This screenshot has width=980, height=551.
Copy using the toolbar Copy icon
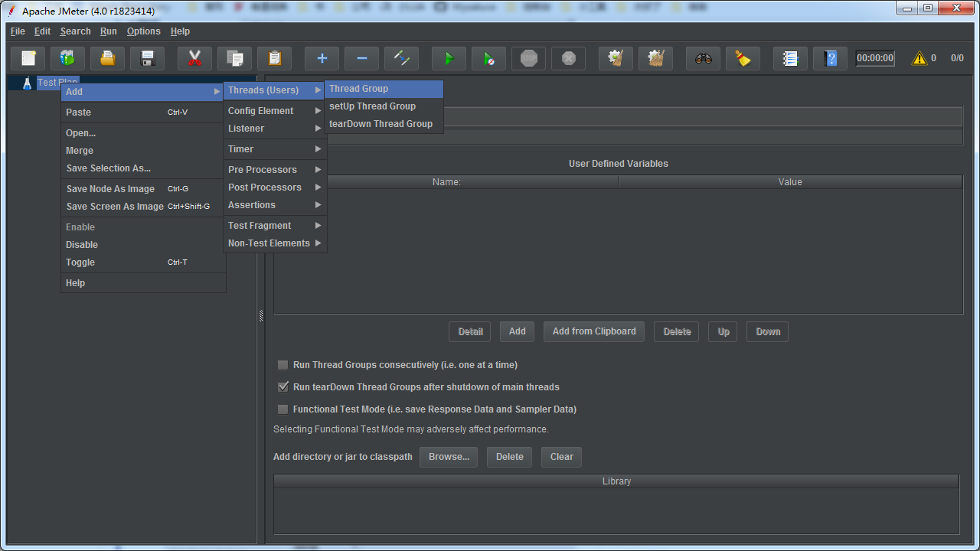point(235,58)
